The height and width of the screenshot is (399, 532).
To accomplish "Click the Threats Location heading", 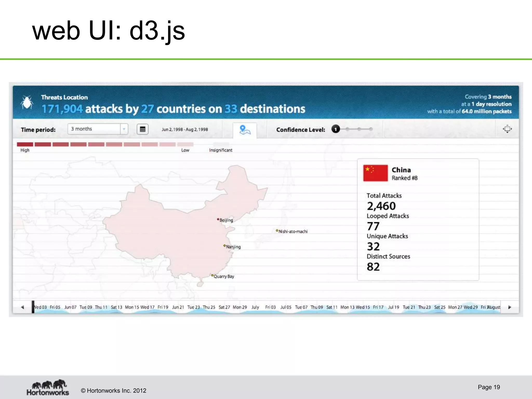I will pyautogui.click(x=64, y=97).
